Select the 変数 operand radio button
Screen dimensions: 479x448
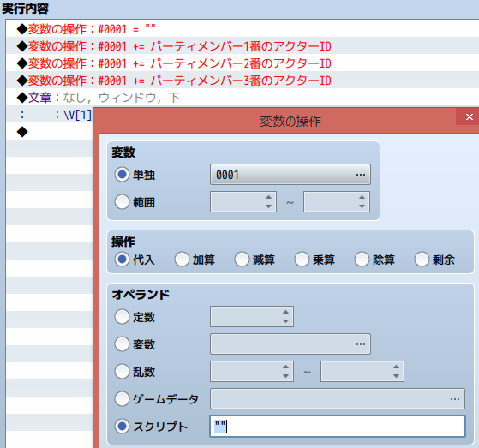(122, 344)
